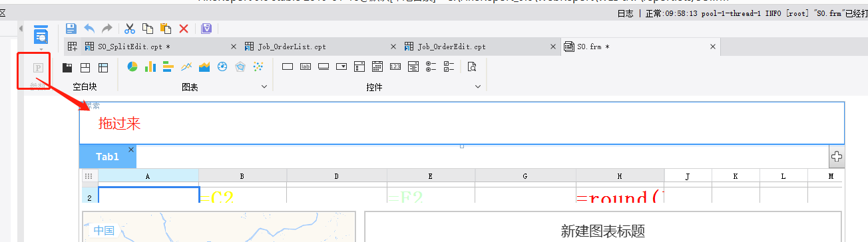Click cell containing =C2
868x242 pixels.
click(242, 195)
